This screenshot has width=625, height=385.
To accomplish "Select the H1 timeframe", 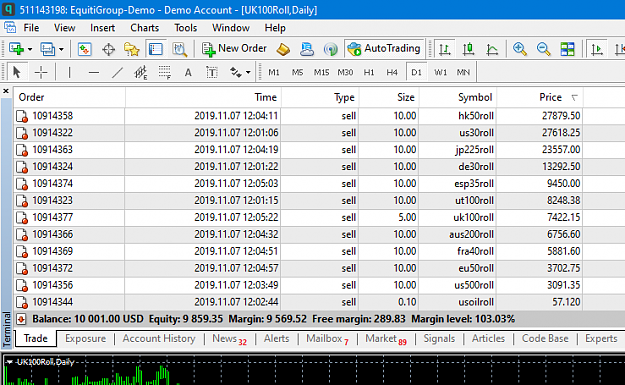I will [x=369, y=72].
